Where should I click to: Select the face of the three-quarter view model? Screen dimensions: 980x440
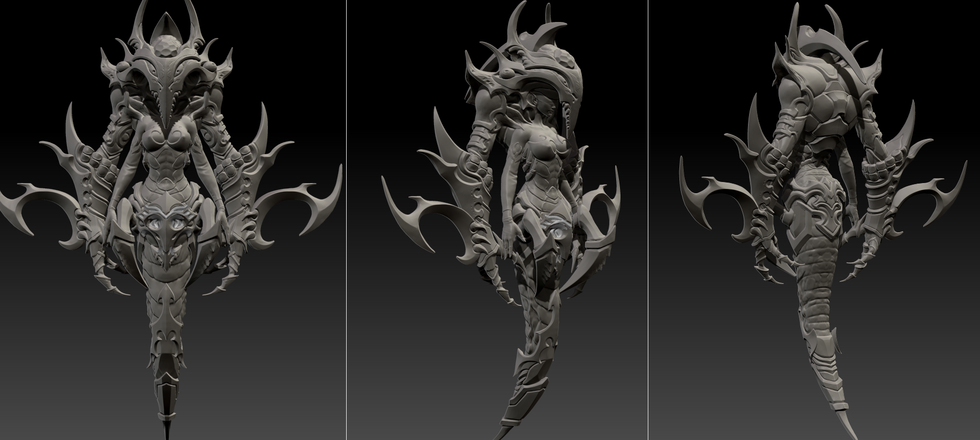[545, 105]
